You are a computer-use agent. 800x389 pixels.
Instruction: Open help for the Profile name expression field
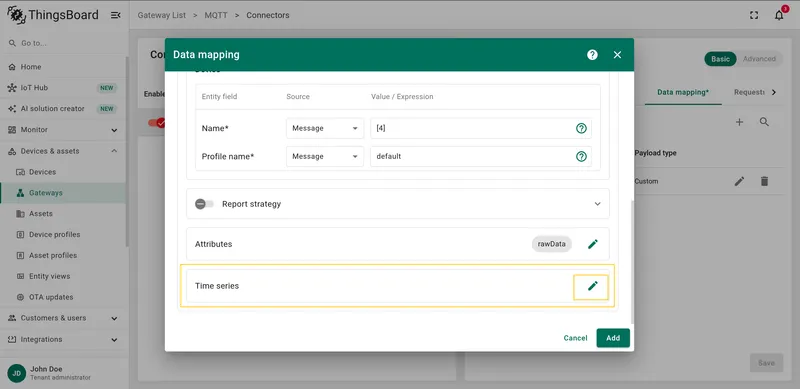[581, 156]
